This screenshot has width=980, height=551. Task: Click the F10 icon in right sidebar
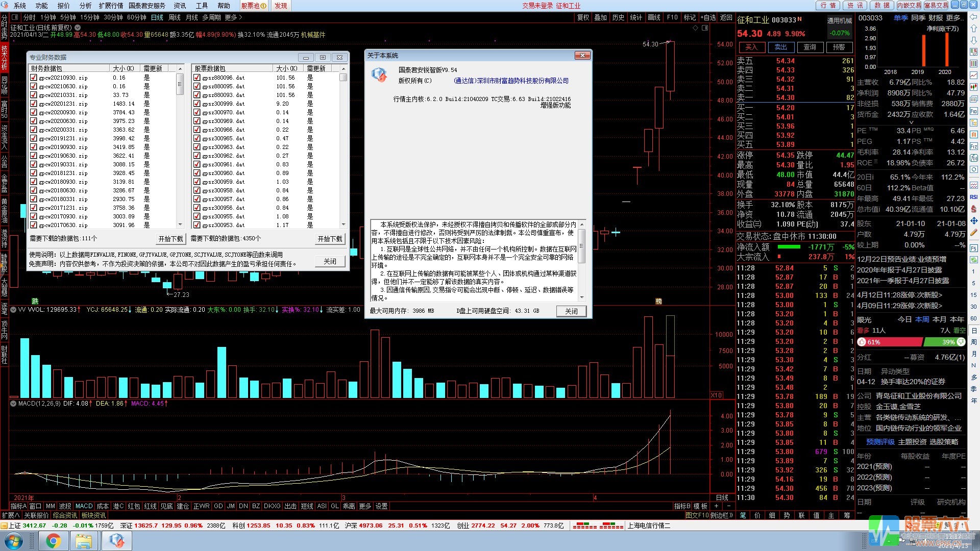(x=974, y=111)
